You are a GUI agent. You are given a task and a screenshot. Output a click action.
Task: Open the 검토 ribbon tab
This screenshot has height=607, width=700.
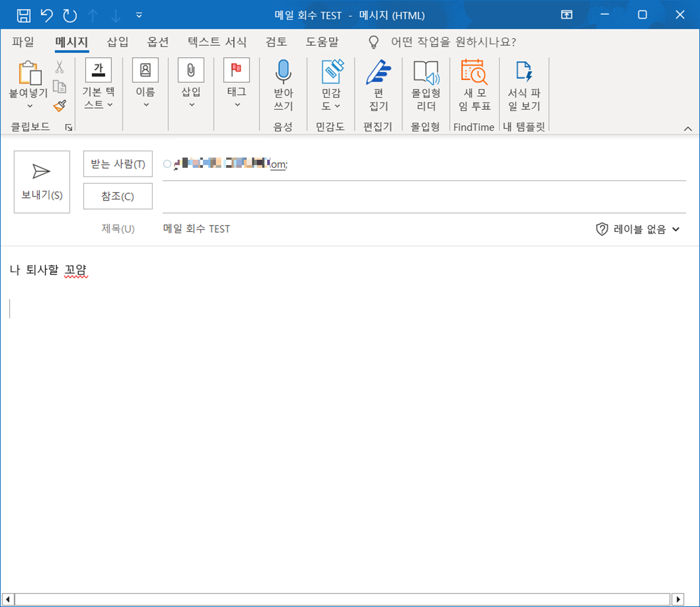(276, 42)
